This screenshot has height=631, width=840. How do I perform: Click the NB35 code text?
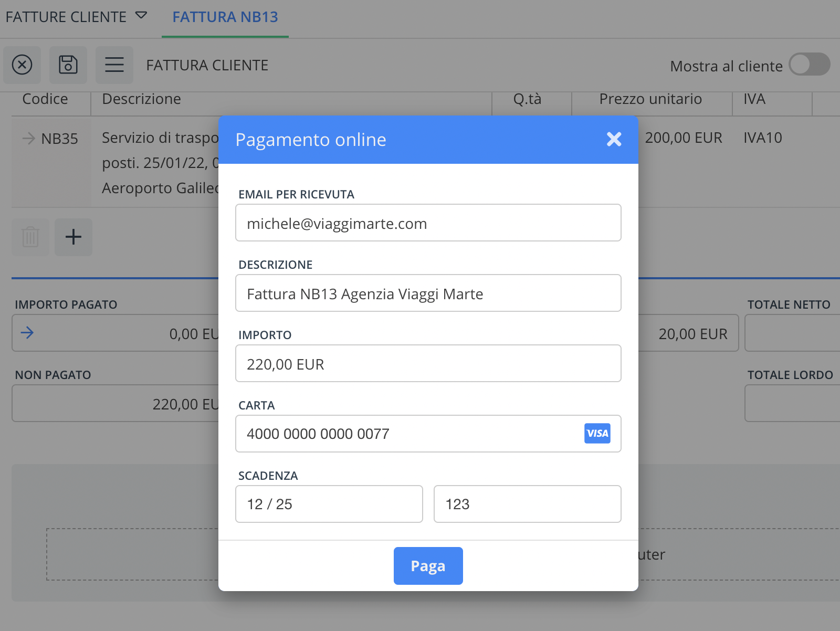[x=59, y=139]
